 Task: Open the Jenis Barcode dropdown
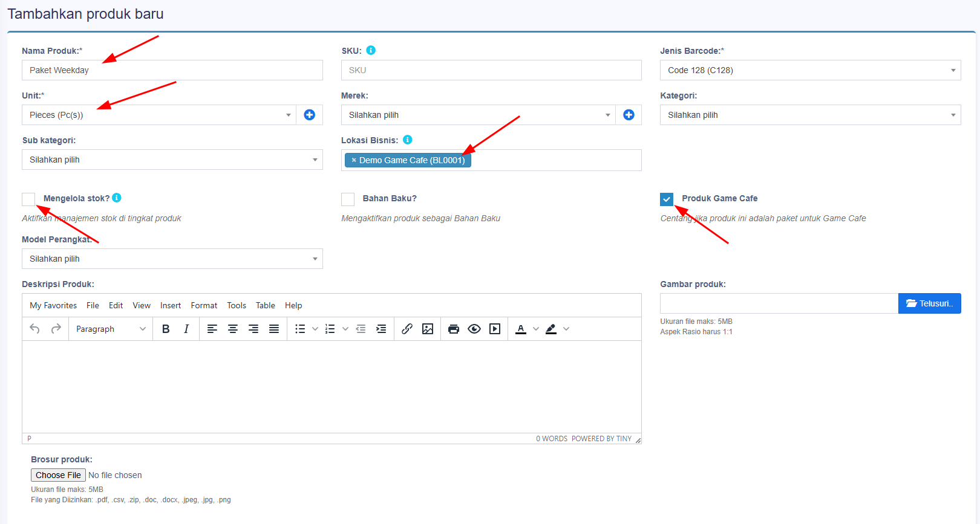[811, 70]
